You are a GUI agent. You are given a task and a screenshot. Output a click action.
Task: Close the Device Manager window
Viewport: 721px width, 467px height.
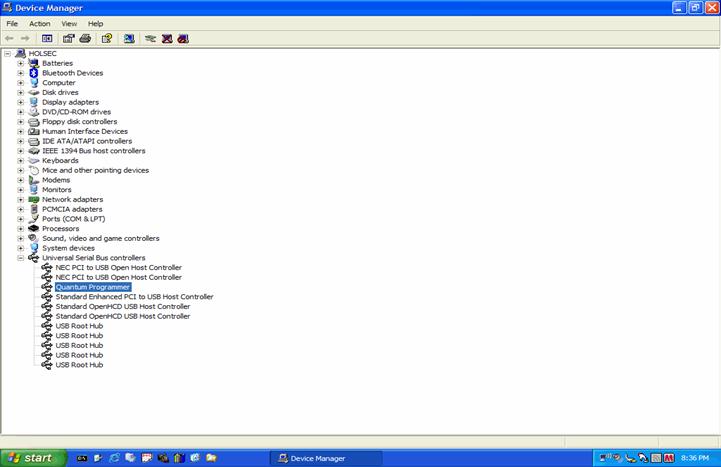[x=712, y=8]
